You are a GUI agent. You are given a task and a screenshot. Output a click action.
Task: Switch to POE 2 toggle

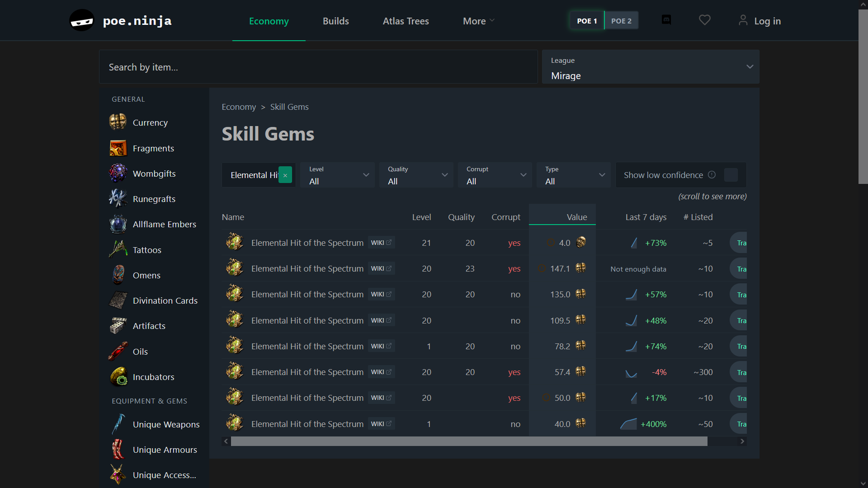pos(621,21)
